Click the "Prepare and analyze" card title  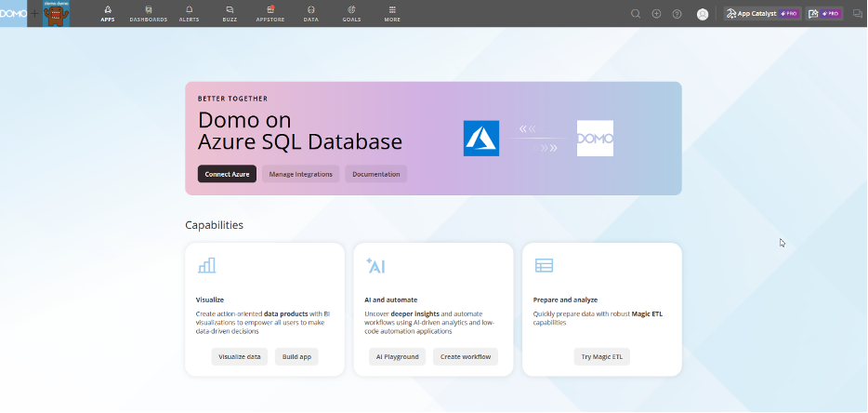click(x=565, y=300)
